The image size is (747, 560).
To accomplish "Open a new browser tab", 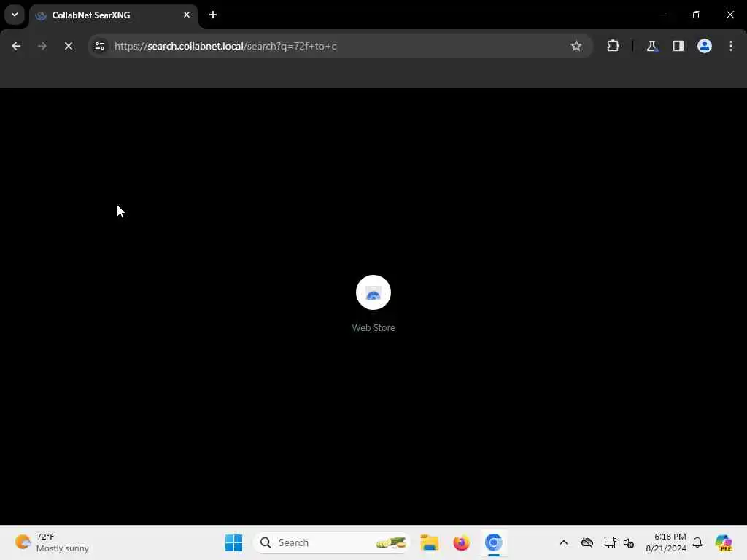I will (213, 15).
